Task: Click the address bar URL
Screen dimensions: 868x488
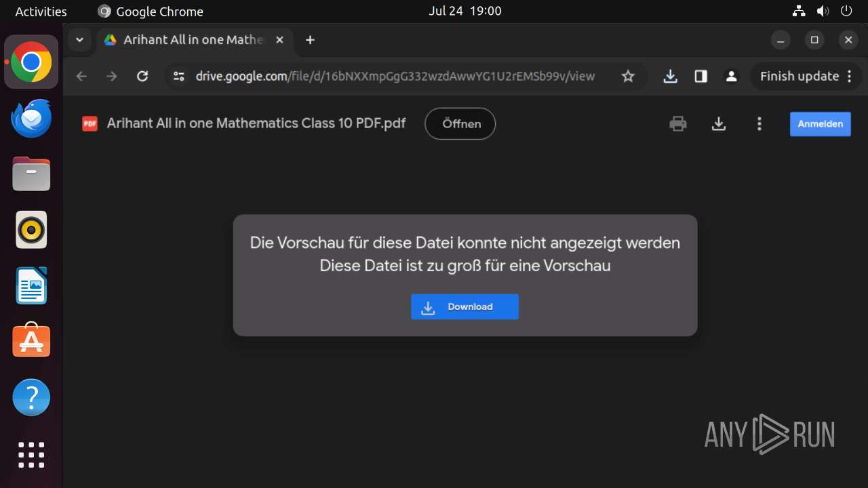Action: click(x=395, y=77)
